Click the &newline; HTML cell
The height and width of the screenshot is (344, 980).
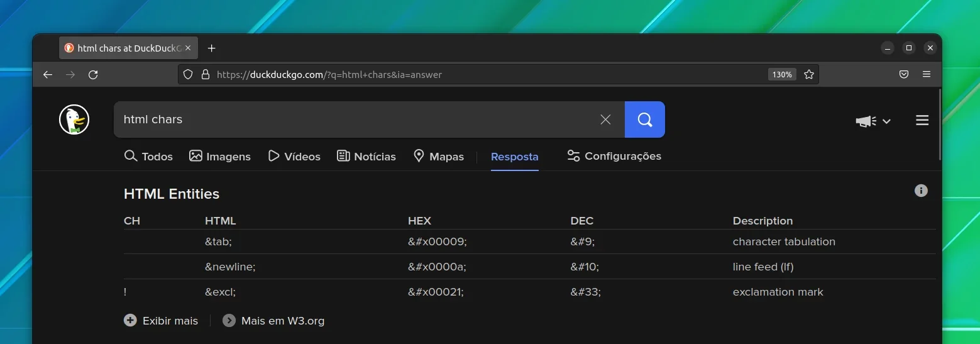(x=230, y=267)
